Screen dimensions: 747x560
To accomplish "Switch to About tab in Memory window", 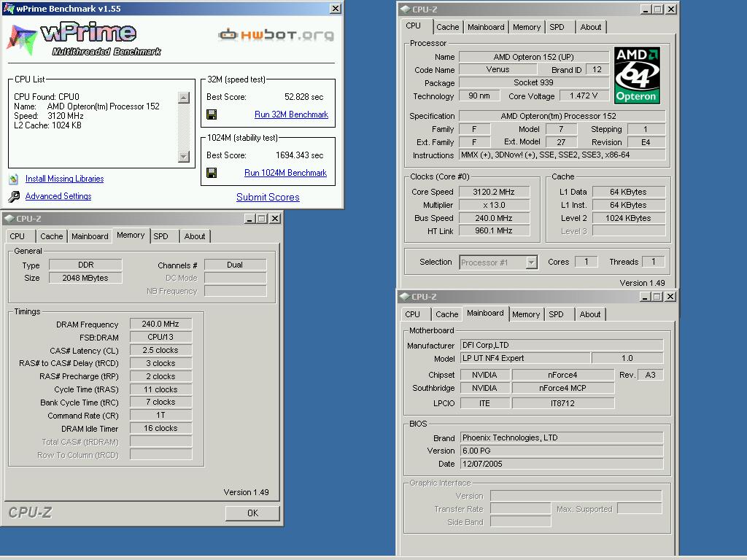I will pyautogui.click(x=194, y=236).
